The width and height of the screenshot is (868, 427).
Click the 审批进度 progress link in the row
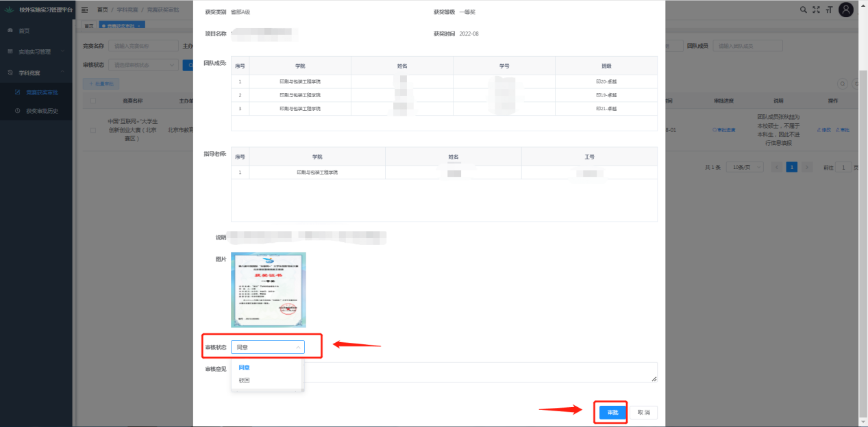[x=724, y=129]
